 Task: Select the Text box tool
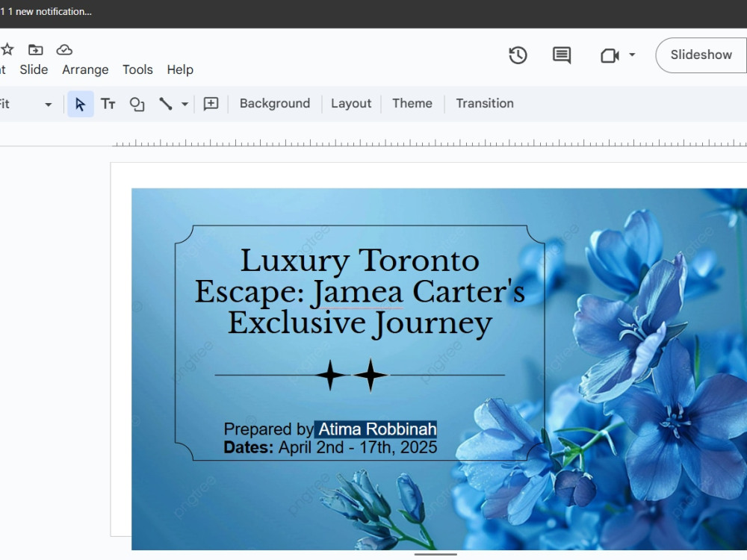tap(108, 104)
